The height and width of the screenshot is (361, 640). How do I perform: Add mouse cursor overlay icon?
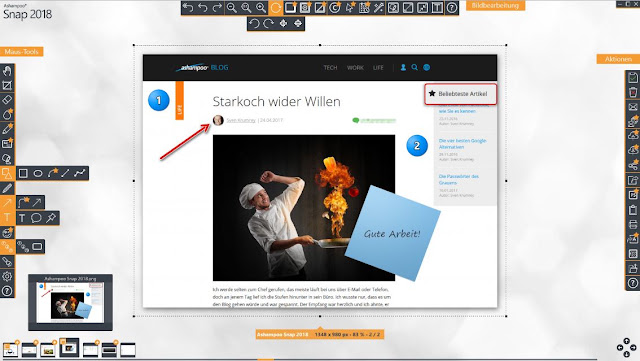tap(350, 8)
